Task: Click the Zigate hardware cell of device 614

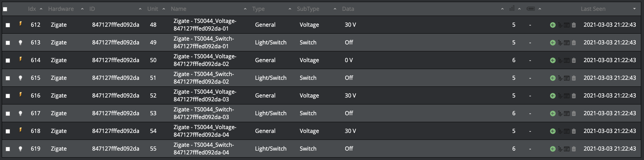Action: coord(59,60)
